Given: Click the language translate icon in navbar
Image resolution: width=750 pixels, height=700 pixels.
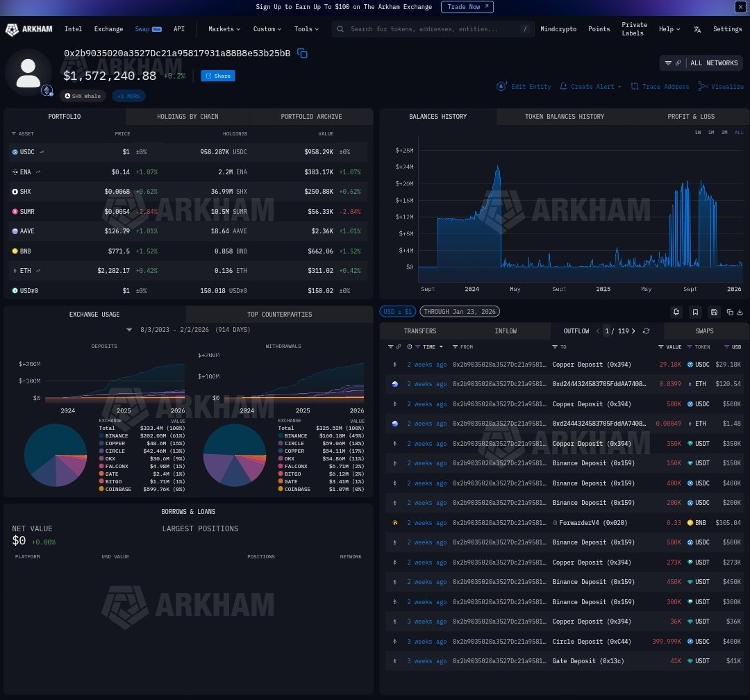Looking at the screenshot, I should (x=697, y=29).
